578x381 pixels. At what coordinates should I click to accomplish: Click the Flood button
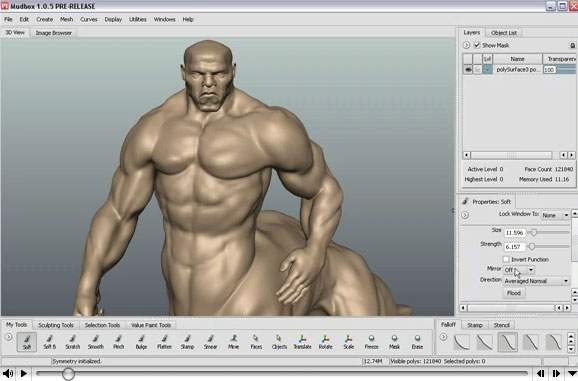pyautogui.click(x=513, y=293)
